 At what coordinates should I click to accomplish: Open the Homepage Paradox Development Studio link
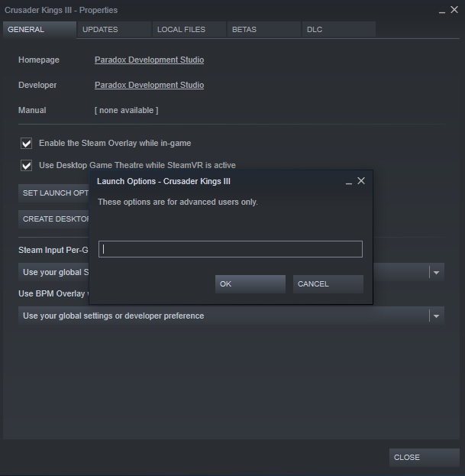[149, 60]
